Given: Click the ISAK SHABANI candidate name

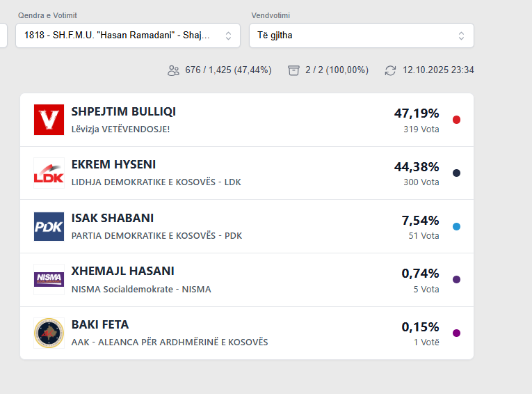Looking at the screenshot, I should click(x=113, y=219).
